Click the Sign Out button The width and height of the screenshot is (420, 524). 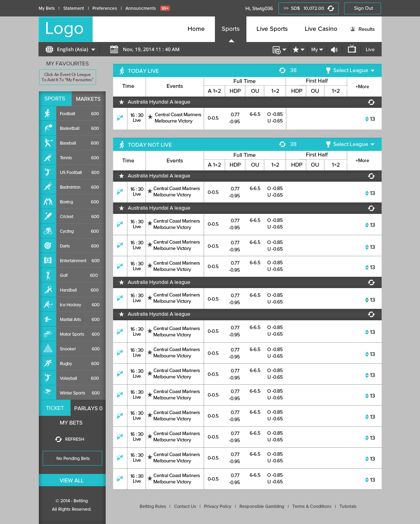[x=363, y=8]
